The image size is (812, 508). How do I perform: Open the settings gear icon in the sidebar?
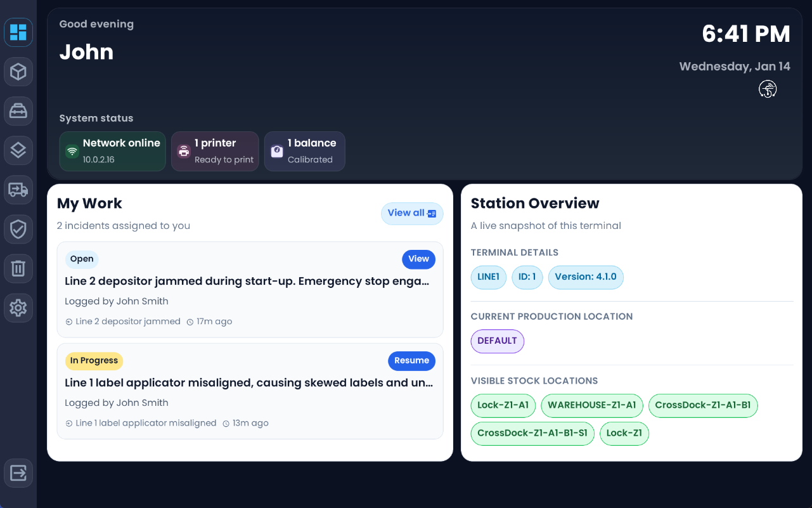pos(18,308)
